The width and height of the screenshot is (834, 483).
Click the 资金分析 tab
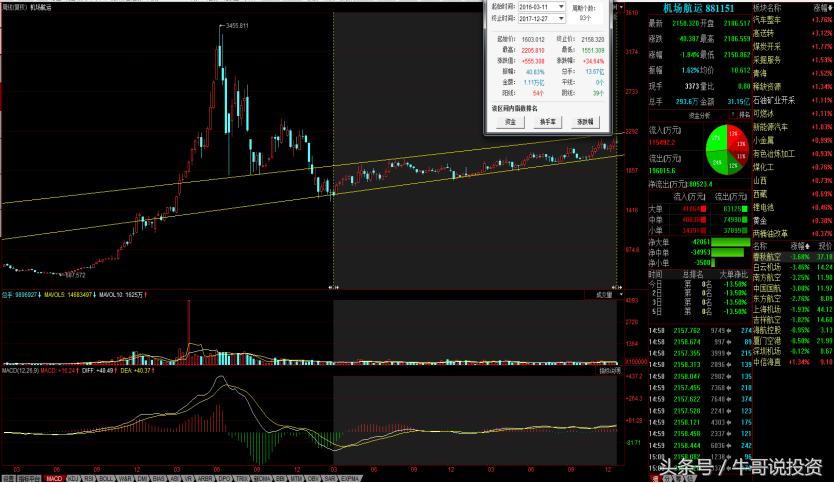point(699,115)
